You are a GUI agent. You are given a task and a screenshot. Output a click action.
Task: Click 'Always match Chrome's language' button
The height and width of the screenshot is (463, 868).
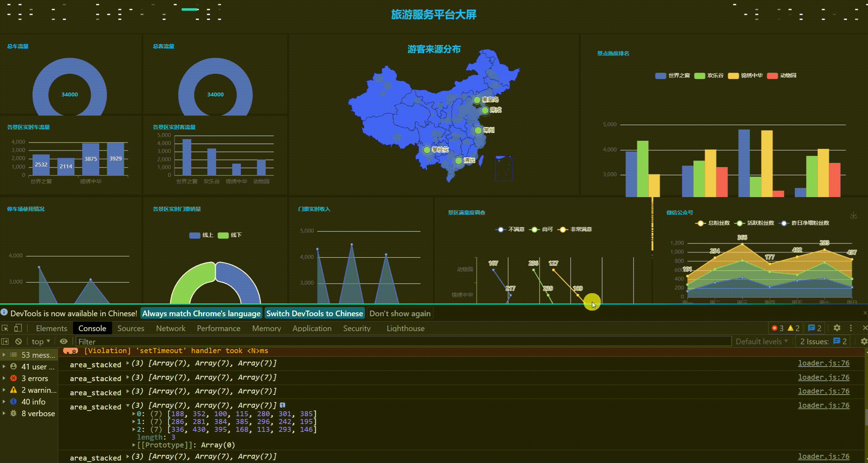pyautogui.click(x=201, y=313)
